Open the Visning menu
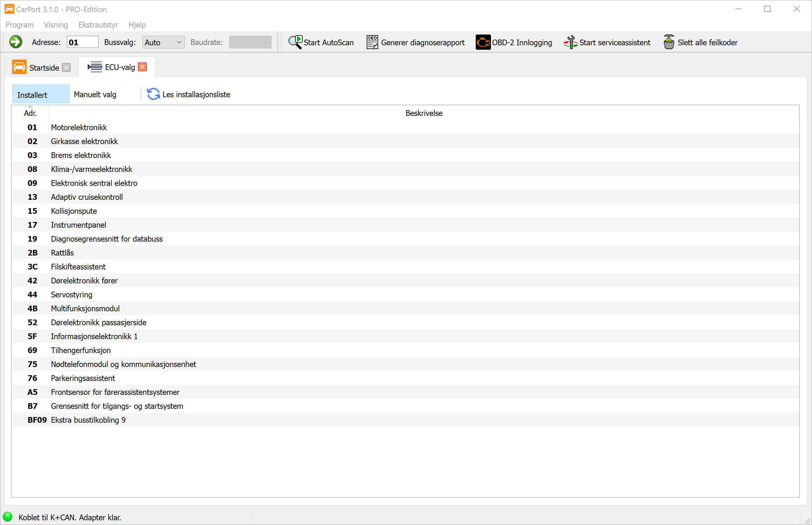 [56, 25]
